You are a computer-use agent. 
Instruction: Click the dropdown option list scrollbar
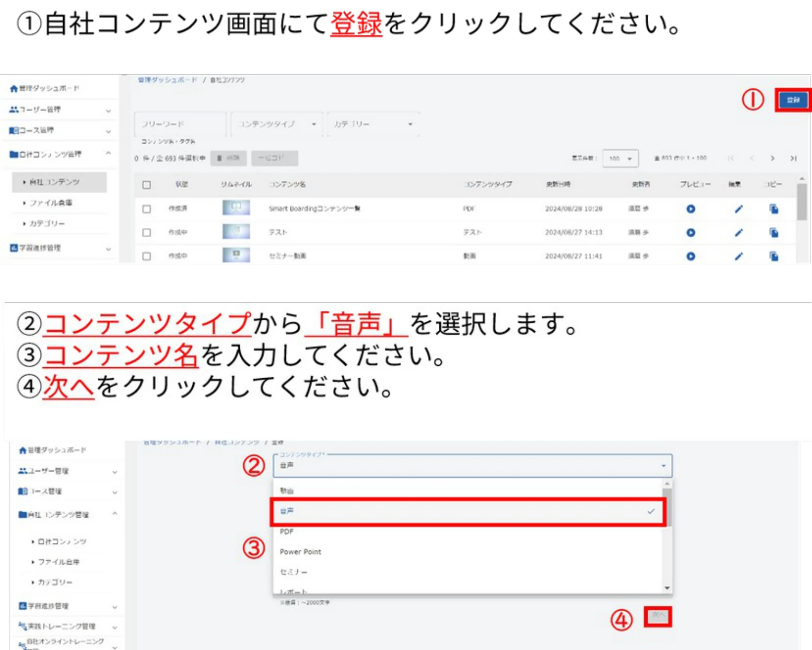pos(667,507)
